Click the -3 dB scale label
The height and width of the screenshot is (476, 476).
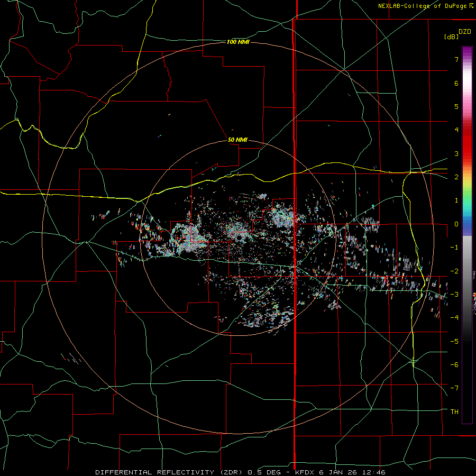coord(454,295)
